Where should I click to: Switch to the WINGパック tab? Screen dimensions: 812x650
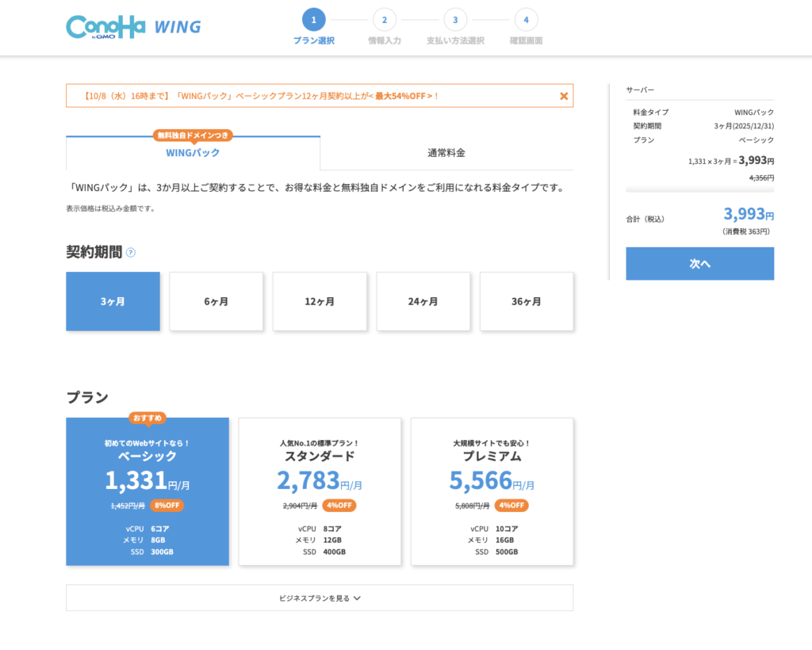(x=193, y=153)
